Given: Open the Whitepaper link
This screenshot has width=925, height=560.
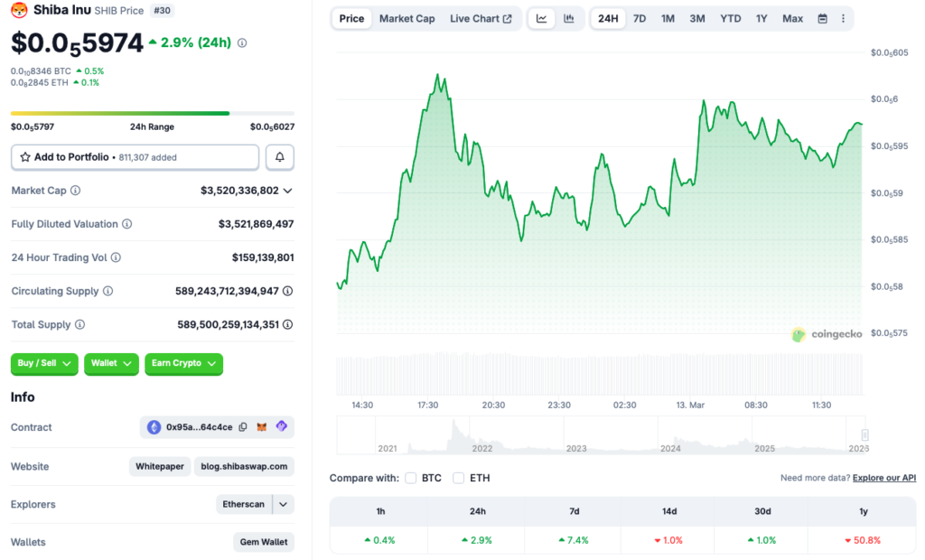Looking at the screenshot, I should 159,466.
